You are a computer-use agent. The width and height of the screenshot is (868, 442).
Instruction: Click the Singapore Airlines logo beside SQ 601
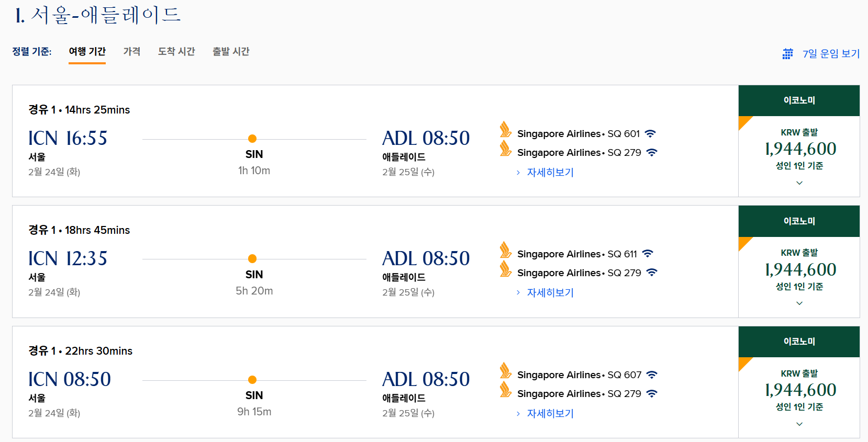coord(505,130)
